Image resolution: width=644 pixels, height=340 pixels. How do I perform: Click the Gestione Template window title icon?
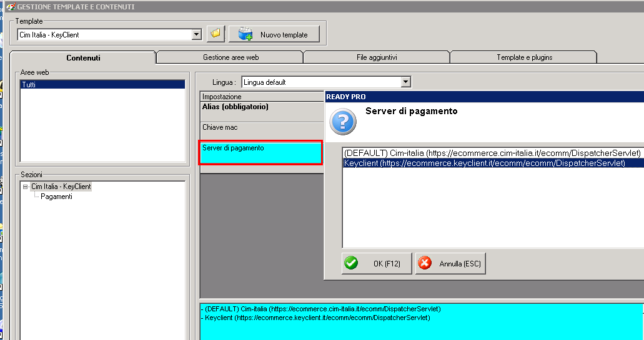pyautogui.click(x=11, y=7)
